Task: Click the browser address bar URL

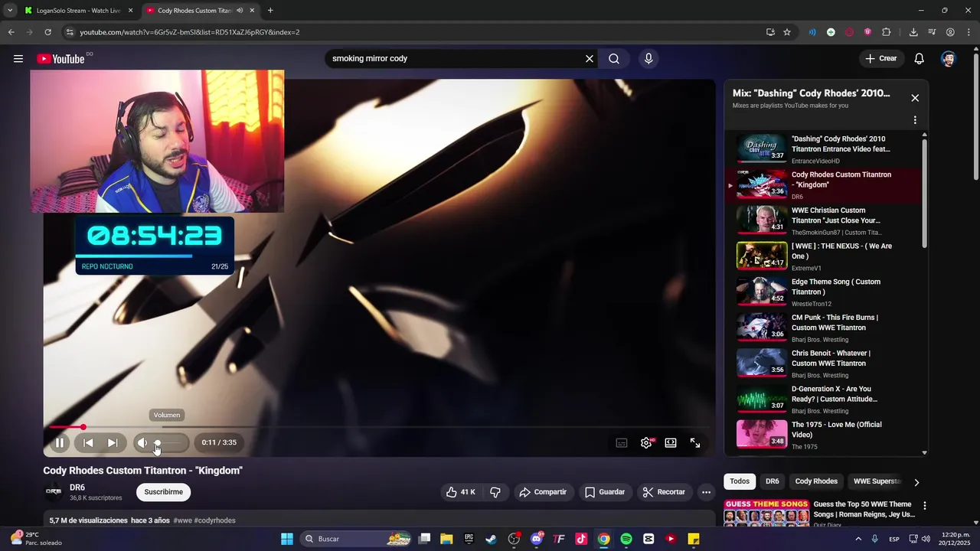Action: point(190,32)
